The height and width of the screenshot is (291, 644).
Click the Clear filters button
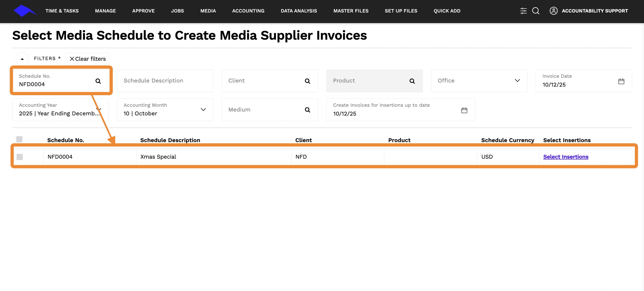tap(87, 59)
